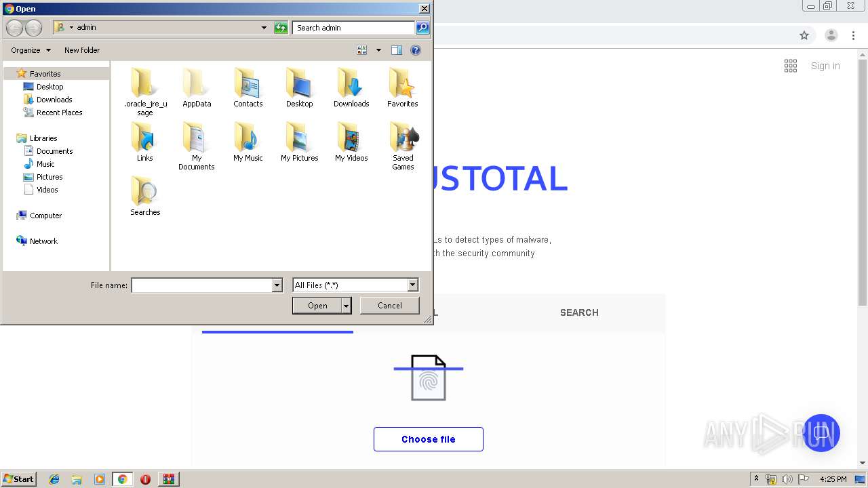Click the Chrome taskbar button

click(x=122, y=479)
